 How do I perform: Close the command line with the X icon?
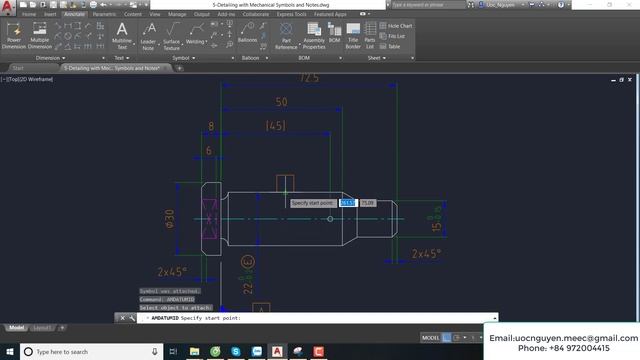point(122,318)
